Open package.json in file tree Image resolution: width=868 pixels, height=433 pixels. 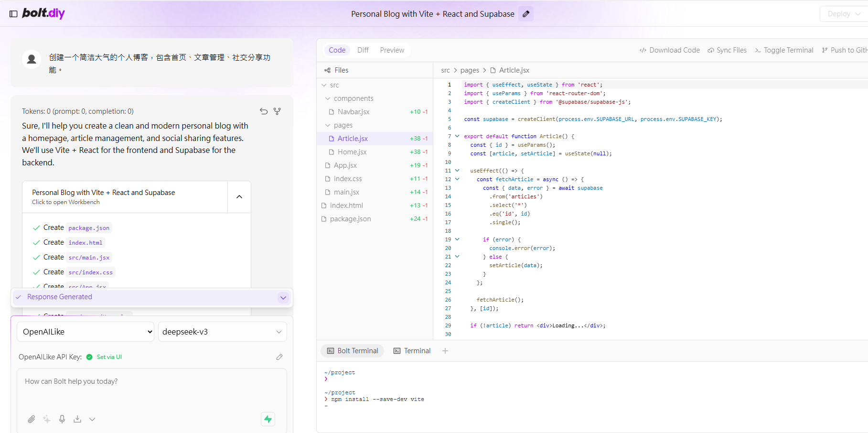[375, 219]
